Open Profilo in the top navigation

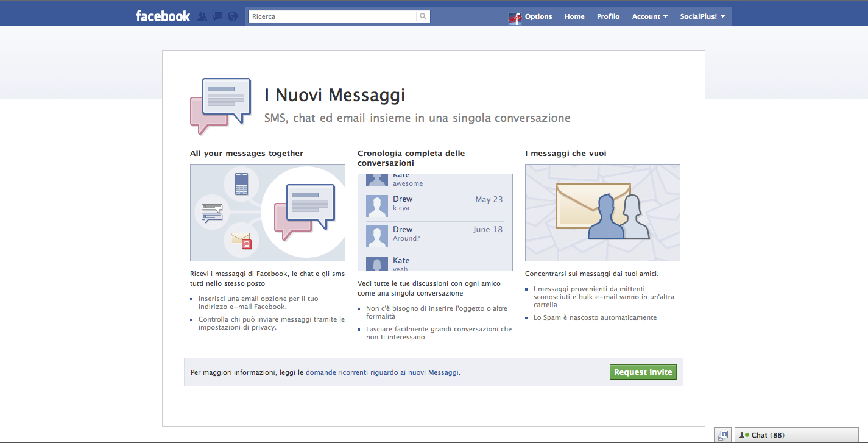click(608, 16)
